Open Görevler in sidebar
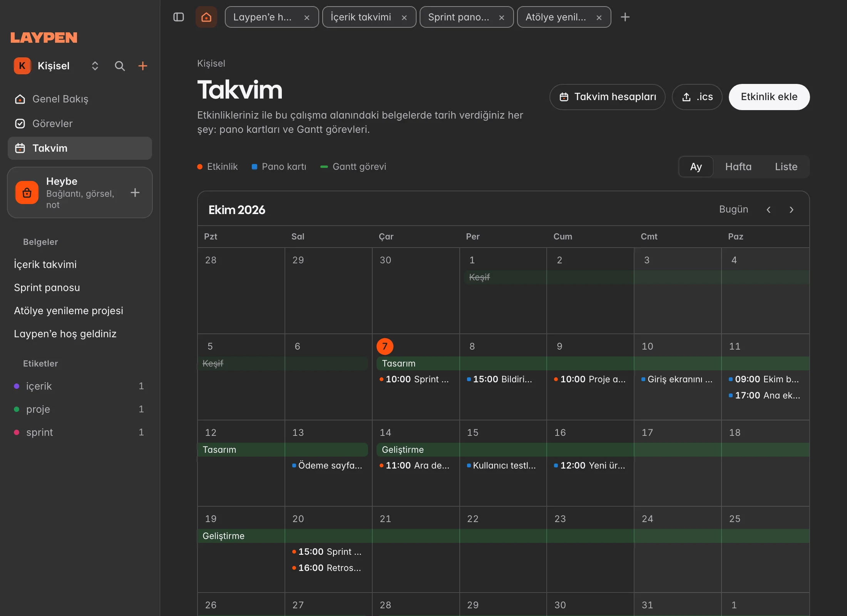Viewport: 847px width, 616px height. 80,124
